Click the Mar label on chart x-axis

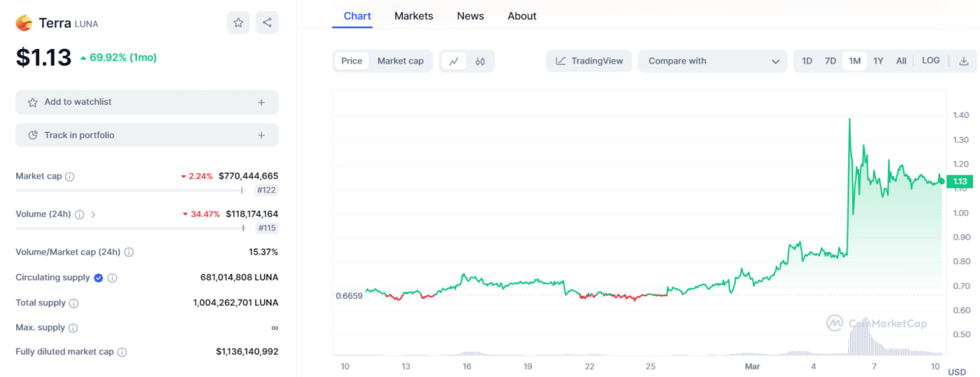tap(751, 367)
